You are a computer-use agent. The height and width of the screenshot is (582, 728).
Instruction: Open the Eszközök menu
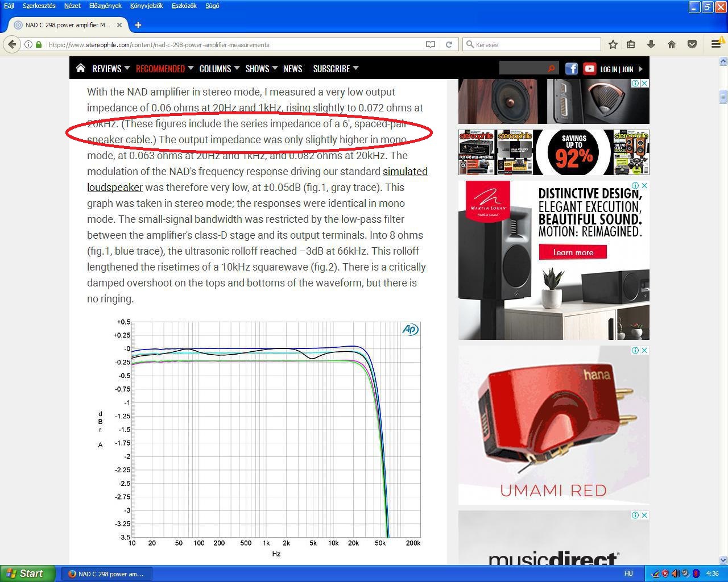point(184,6)
